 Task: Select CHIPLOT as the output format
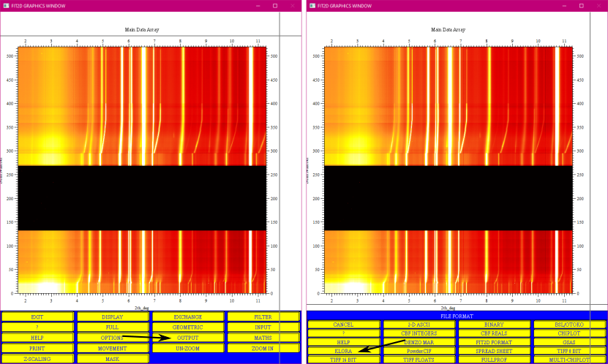point(569,333)
